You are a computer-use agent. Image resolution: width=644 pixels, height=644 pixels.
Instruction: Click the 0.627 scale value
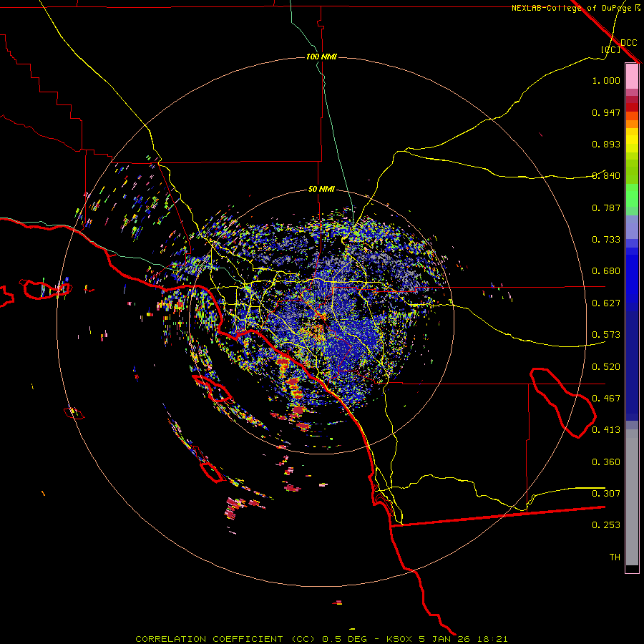pos(606,303)
